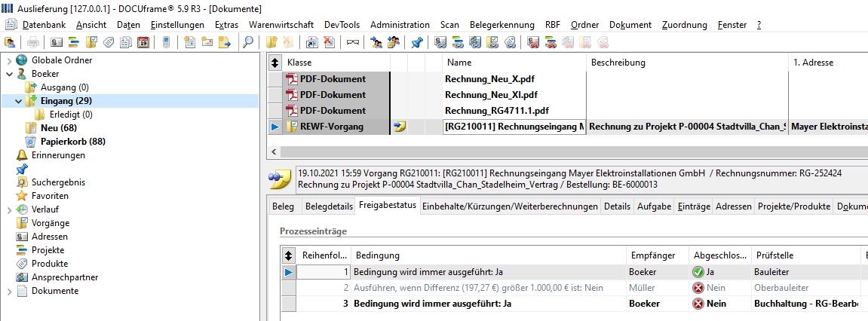Open the Zuordnung menu
This screenshot has width=868, height=321.
pos(684,25)
